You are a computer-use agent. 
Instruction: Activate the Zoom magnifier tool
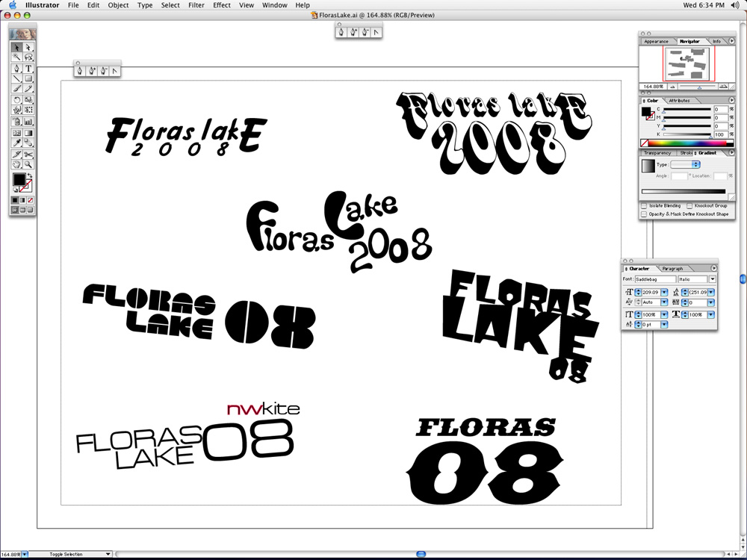pyautogui.click(x=28, y=164)
